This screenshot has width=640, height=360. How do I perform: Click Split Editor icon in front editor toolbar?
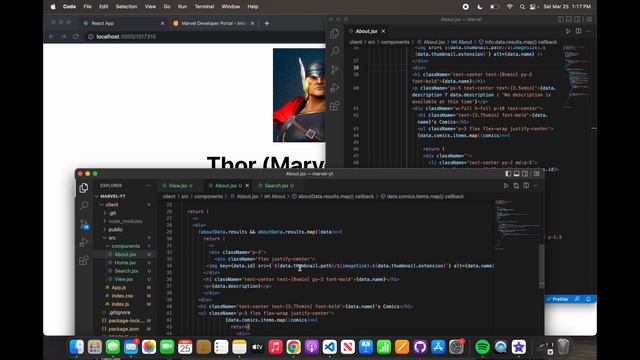526,186
